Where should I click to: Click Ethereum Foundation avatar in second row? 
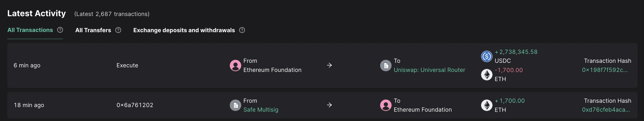click(x=386, y=105)
